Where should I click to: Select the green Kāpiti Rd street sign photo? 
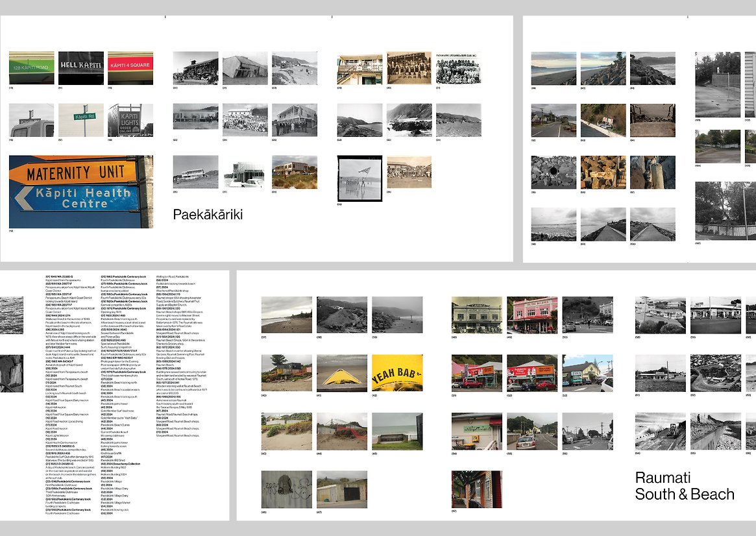pyautogui.click(x=81, y=120)
